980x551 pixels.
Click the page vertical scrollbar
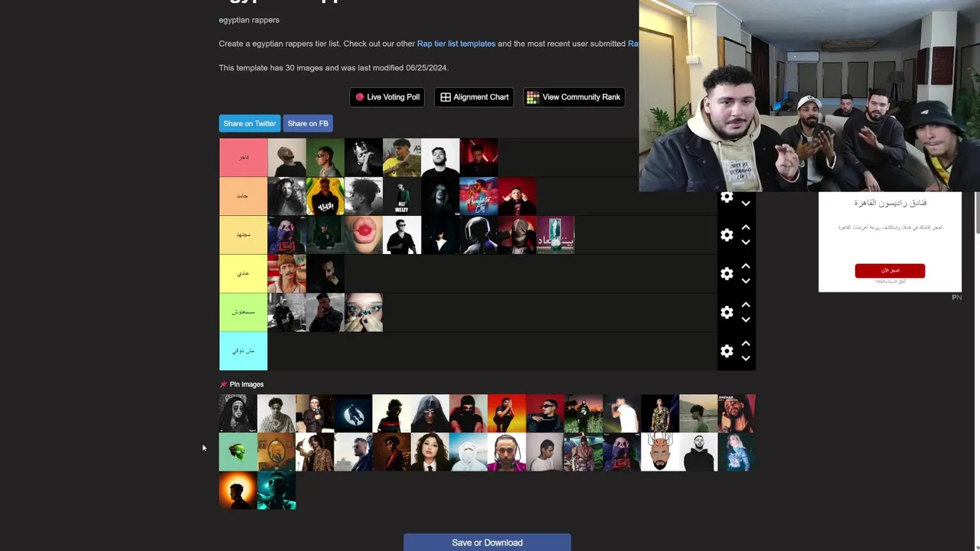[977, 214]
